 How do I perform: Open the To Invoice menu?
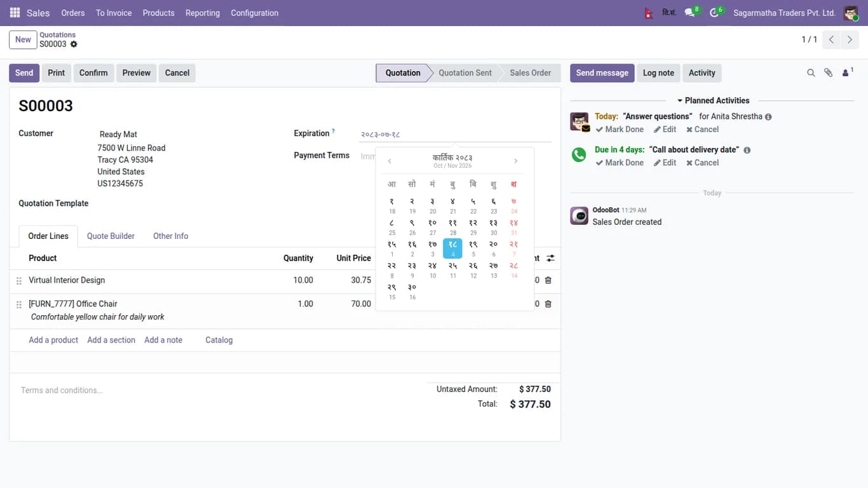[x=114, y=13]
